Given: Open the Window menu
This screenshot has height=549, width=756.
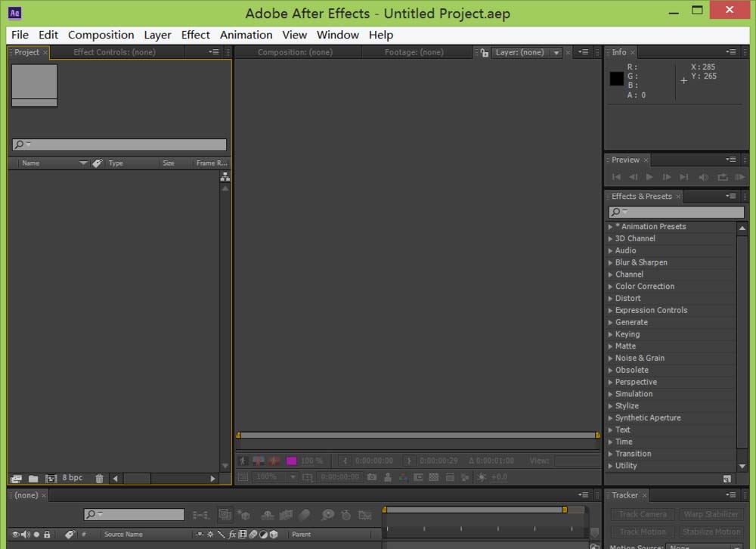Looking at the screenshot, I should tap(337, 35).
